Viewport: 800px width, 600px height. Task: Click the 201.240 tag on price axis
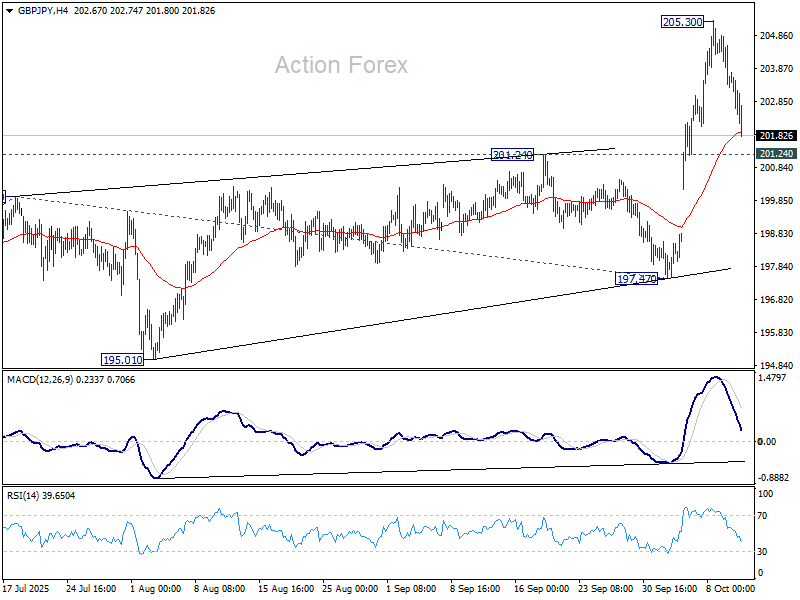click(x=776, y=154)
